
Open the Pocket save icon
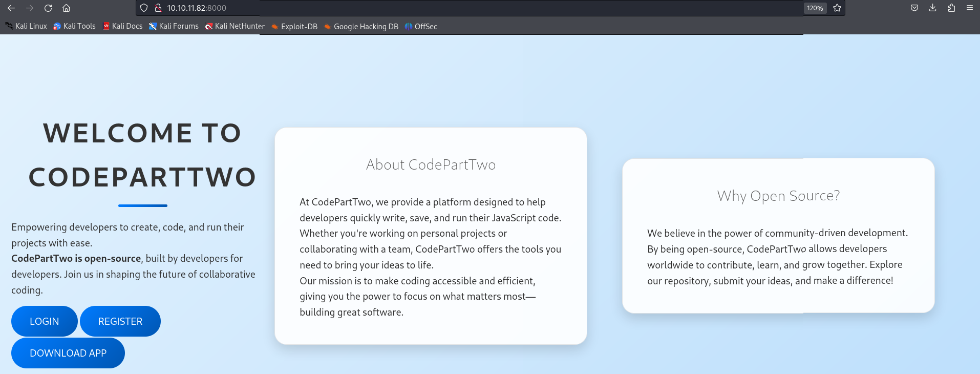914,8
